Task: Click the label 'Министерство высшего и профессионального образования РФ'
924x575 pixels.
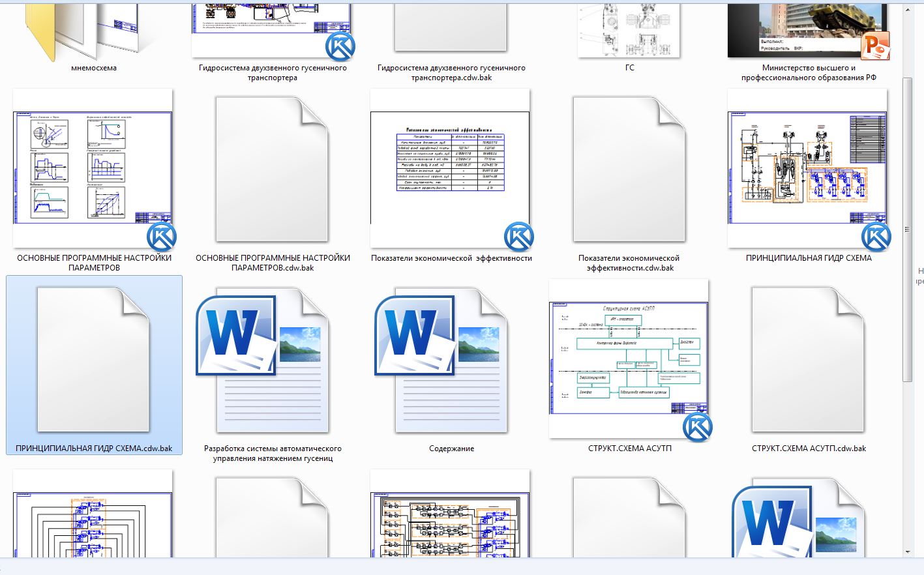Action: (809, 72)
